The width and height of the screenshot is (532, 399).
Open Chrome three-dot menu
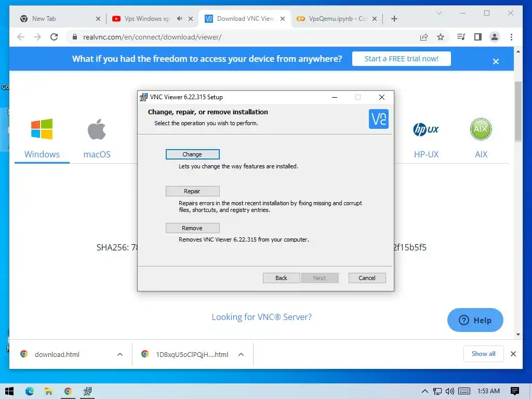click(511, 37)
